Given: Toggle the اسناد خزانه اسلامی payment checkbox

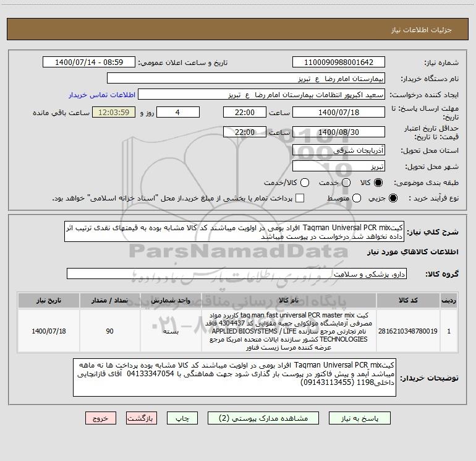Looking at the screenshot, I should tap(300, 198).
